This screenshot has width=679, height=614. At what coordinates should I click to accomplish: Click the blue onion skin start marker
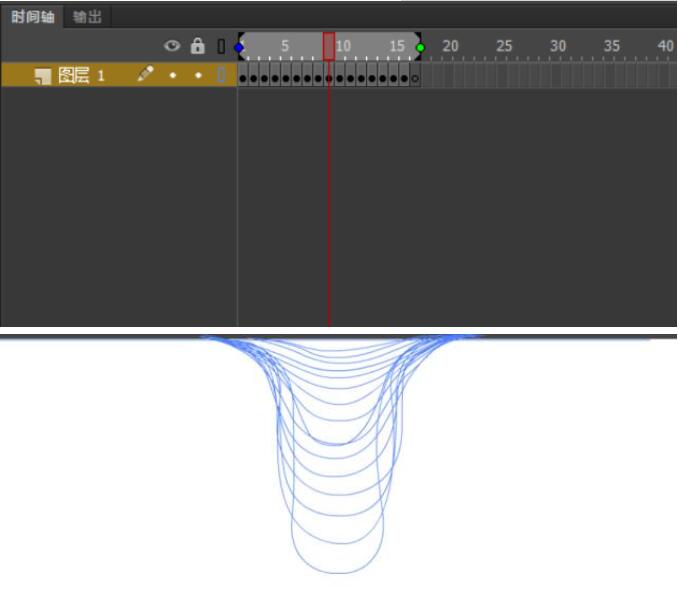[x=239, y=48]
